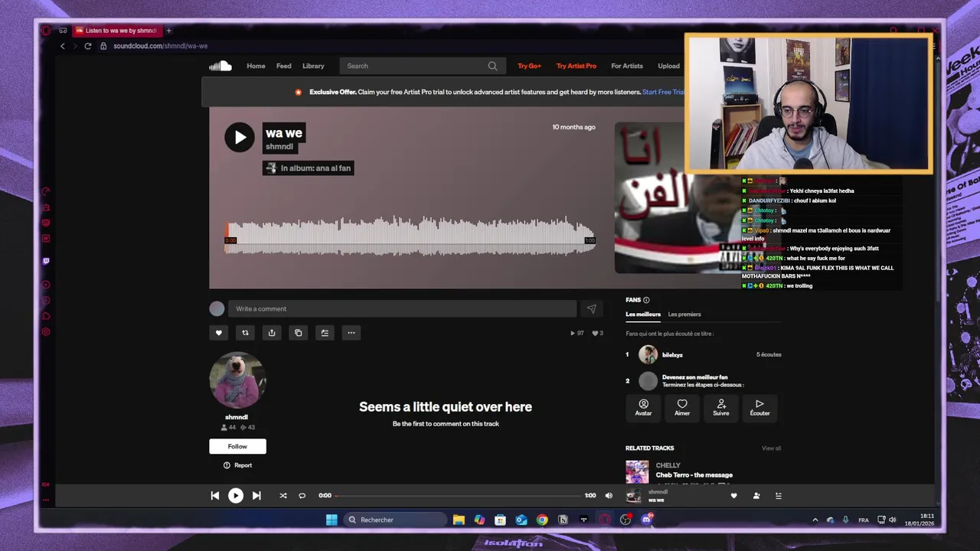Click inside the track waveform
Screen dimensions: 980x551
point(410,235)
